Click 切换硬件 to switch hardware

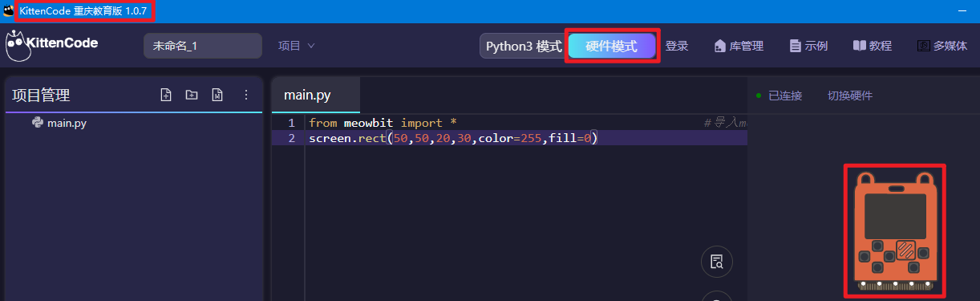[850, 96]
